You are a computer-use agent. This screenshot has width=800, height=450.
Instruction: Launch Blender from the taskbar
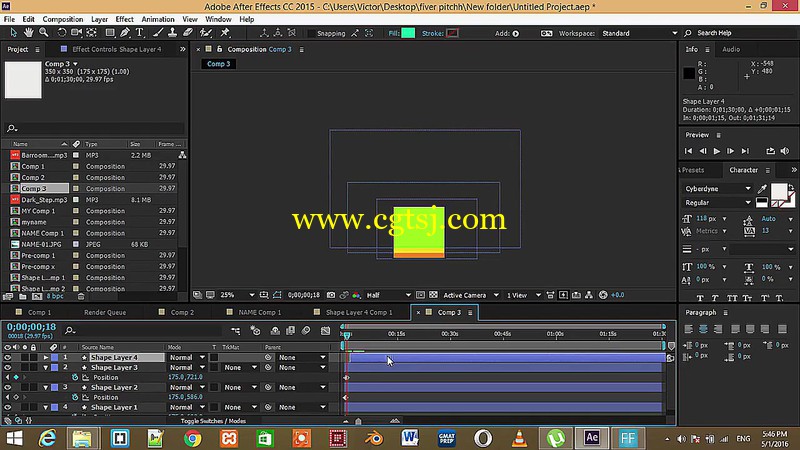click(x=374, y=438)
